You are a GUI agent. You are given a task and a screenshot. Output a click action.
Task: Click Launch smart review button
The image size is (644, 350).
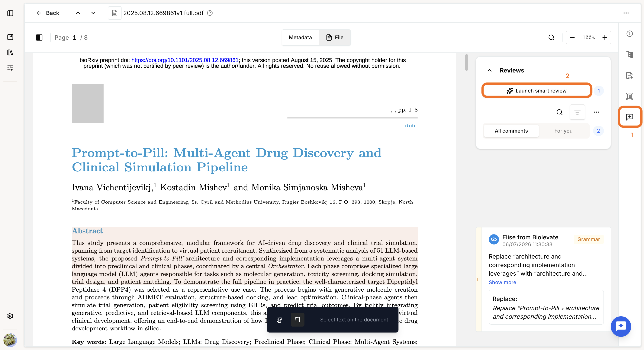click(537, 91)
